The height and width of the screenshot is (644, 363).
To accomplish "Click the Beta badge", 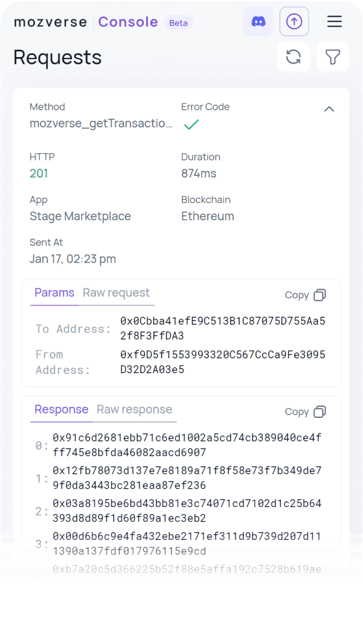I will pos(179,23).
